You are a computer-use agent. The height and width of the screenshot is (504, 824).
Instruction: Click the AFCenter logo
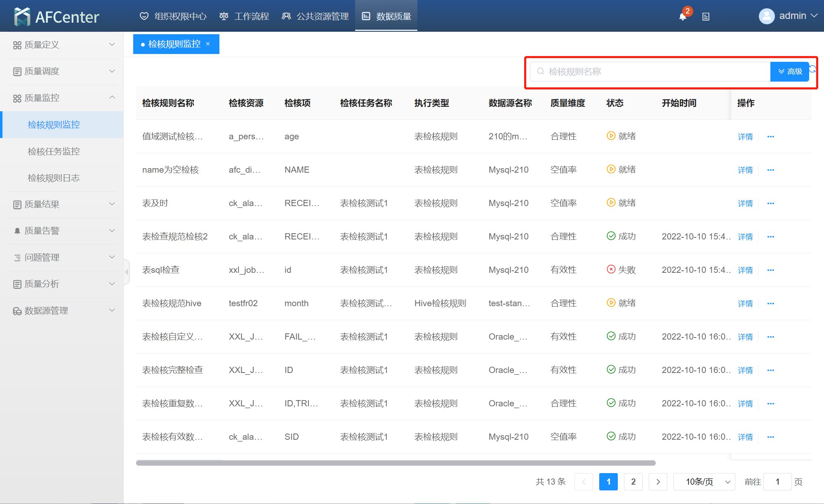point(57,16)
